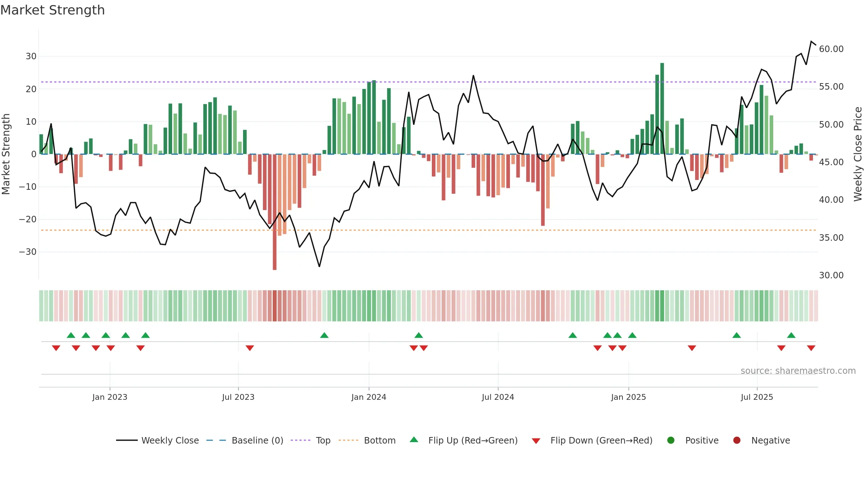Click the Negative legend label
Viewport: 868px width, 488px height.
[770, 440]
